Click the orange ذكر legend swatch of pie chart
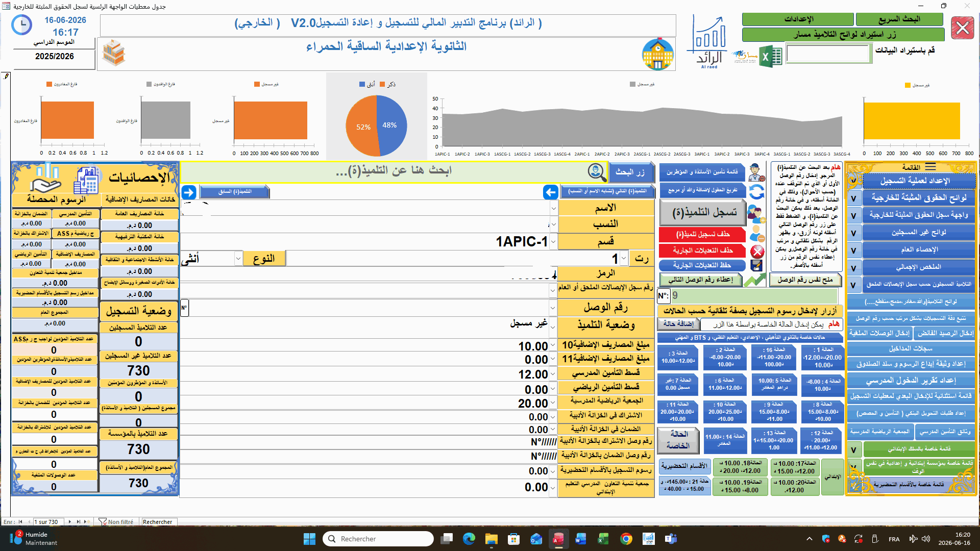 pos(383,84)
